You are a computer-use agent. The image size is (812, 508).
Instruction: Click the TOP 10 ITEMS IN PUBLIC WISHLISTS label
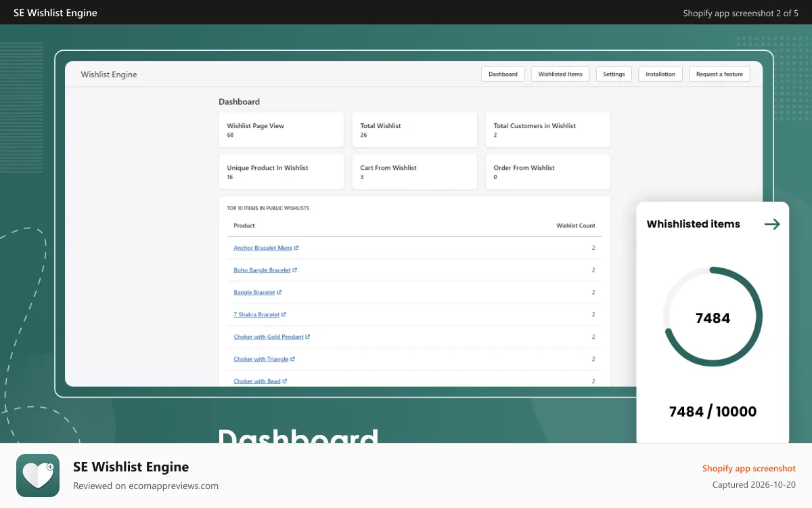click(268, 208)
